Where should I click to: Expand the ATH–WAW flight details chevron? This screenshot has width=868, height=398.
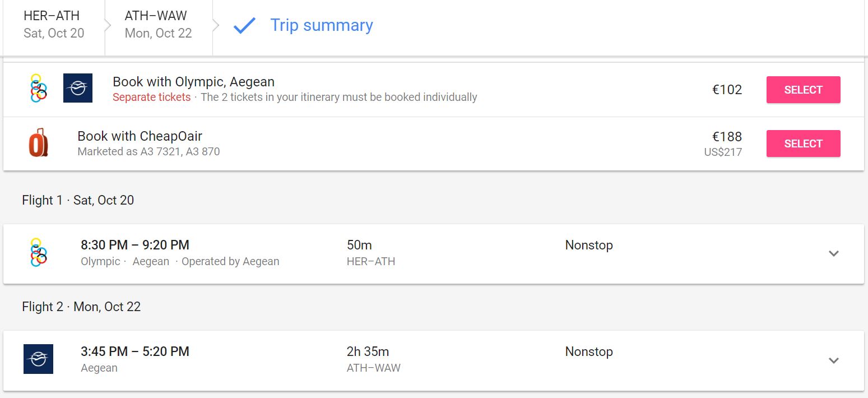(834, 360)
